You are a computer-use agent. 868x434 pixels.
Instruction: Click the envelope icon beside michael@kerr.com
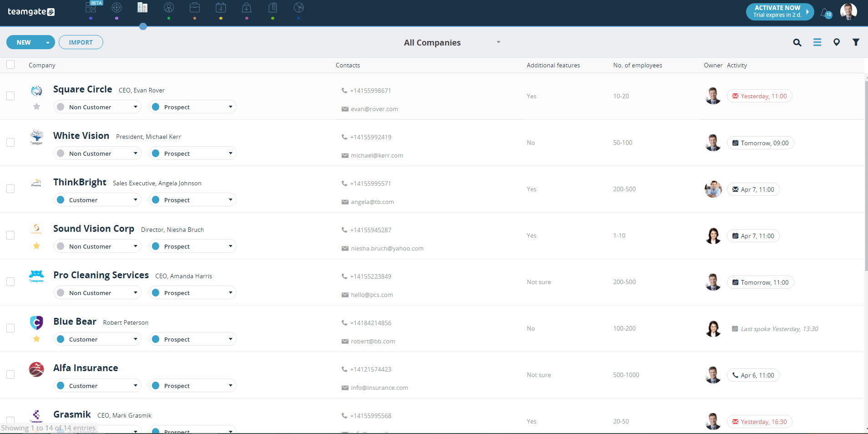tap(345, 156)
